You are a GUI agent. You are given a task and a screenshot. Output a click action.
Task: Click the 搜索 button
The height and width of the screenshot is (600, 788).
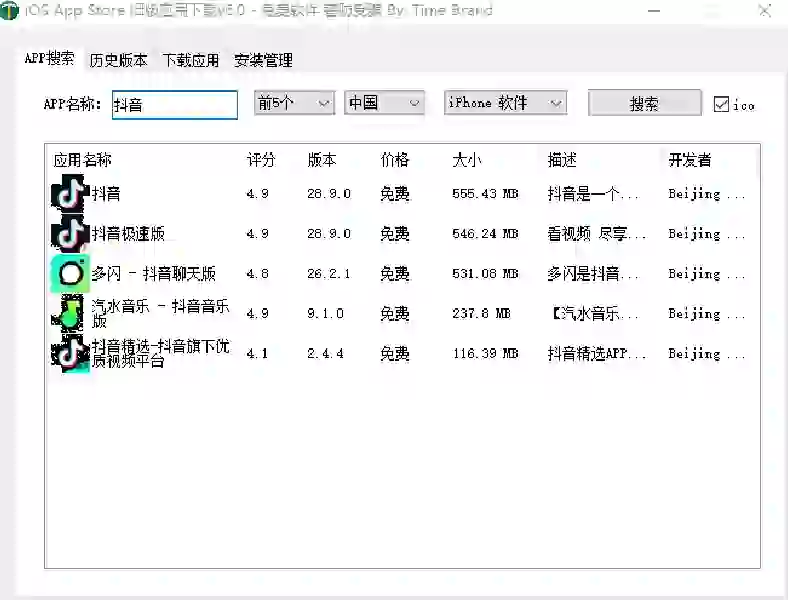[x=645, y=104]
